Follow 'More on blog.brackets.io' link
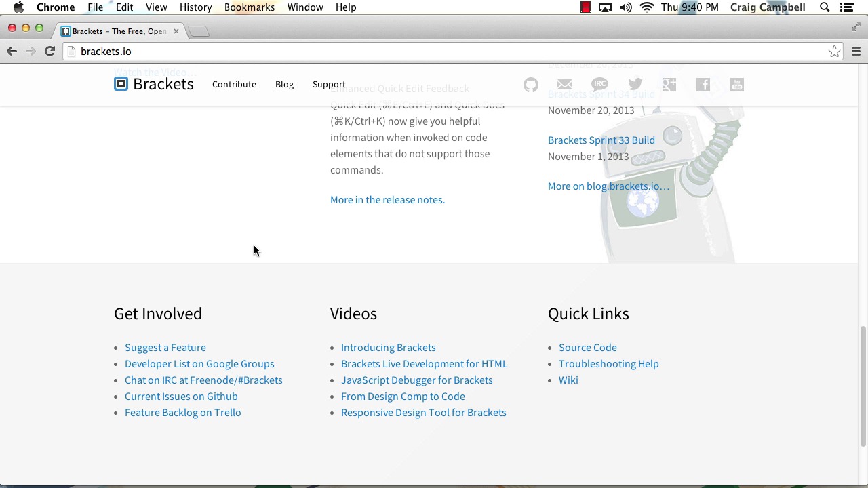 click(x=608, y=186)
